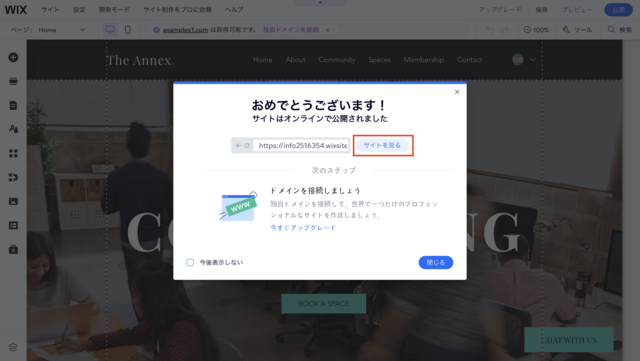Open the ヘルプ menu
Viewport: 640px width, 361px height.
coord(234,9)
